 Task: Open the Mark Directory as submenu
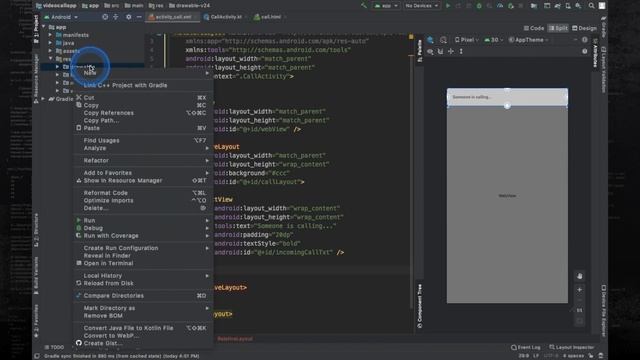pos(143,308)
